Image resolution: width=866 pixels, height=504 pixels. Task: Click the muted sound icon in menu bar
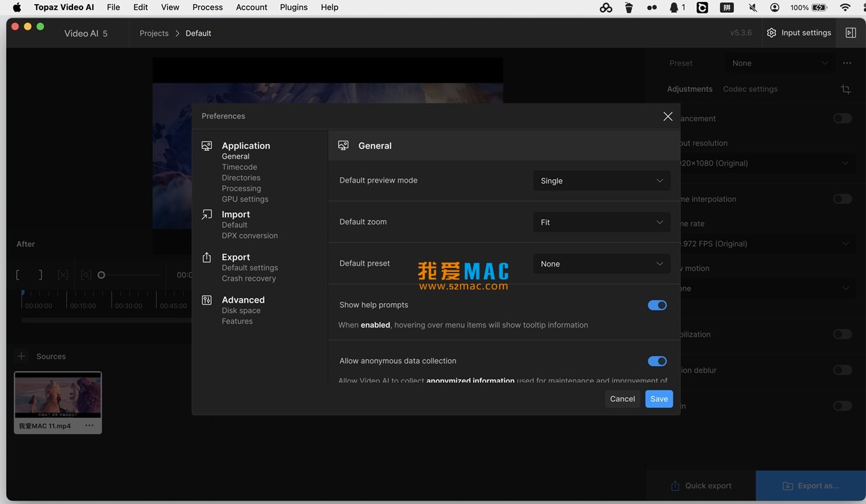pyautogui.click(x=752, y=7)
